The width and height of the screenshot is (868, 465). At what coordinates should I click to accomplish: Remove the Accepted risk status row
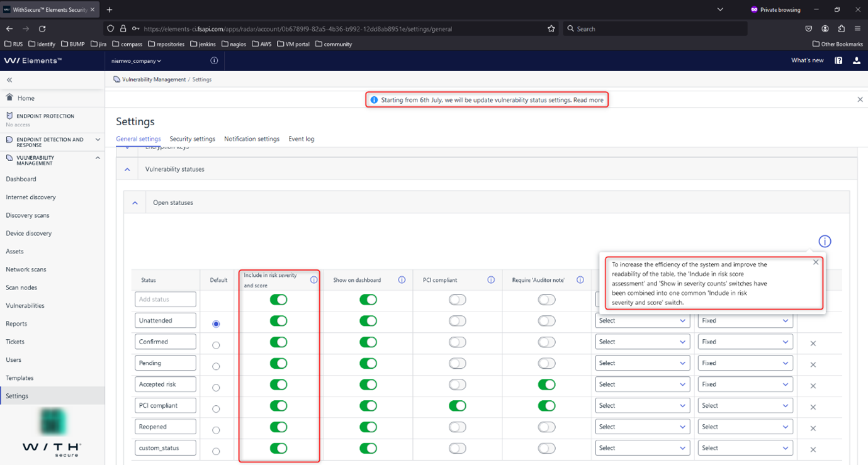tap(813, 386)
